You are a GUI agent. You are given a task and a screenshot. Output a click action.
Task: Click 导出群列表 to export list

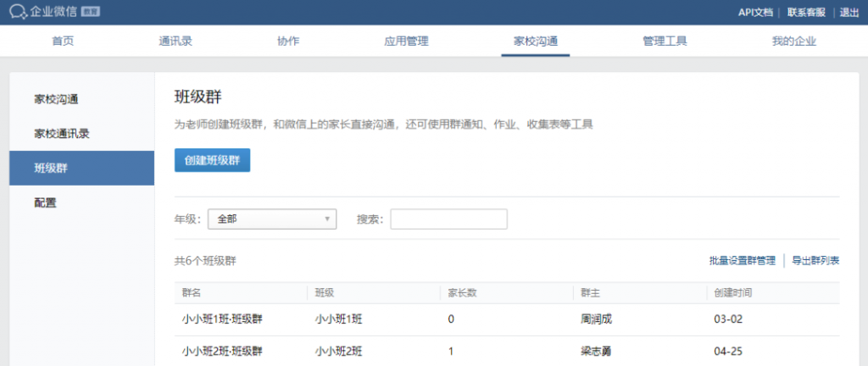pyautogui.click(x=815, y=261)
